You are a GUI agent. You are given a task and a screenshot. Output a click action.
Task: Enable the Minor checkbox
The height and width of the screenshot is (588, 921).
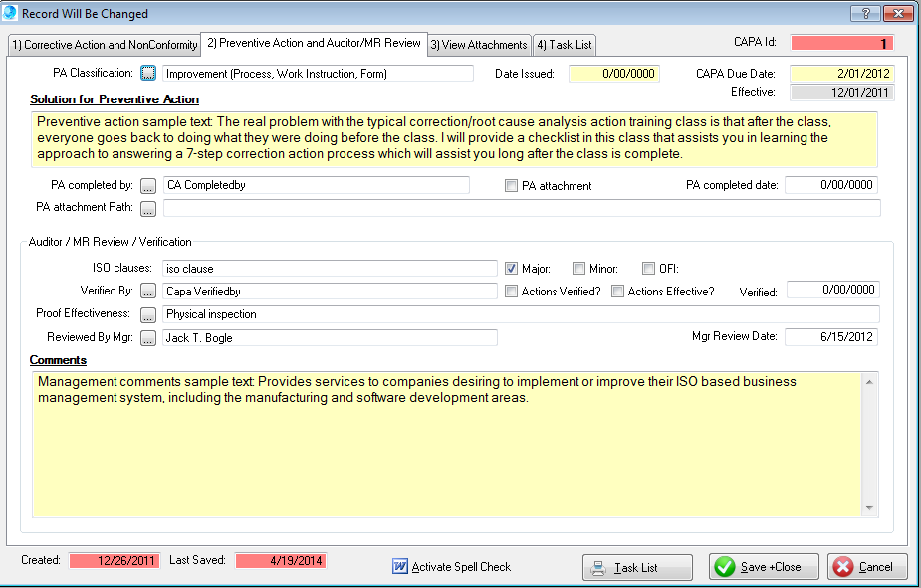click(578, 268)
